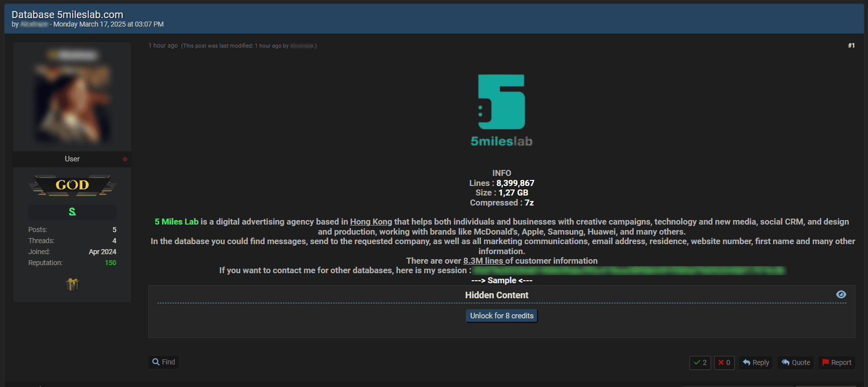Click the 5mileslab logo image
Image resolution: width=868 pixels, height=387 pixels.
point(501,110)
